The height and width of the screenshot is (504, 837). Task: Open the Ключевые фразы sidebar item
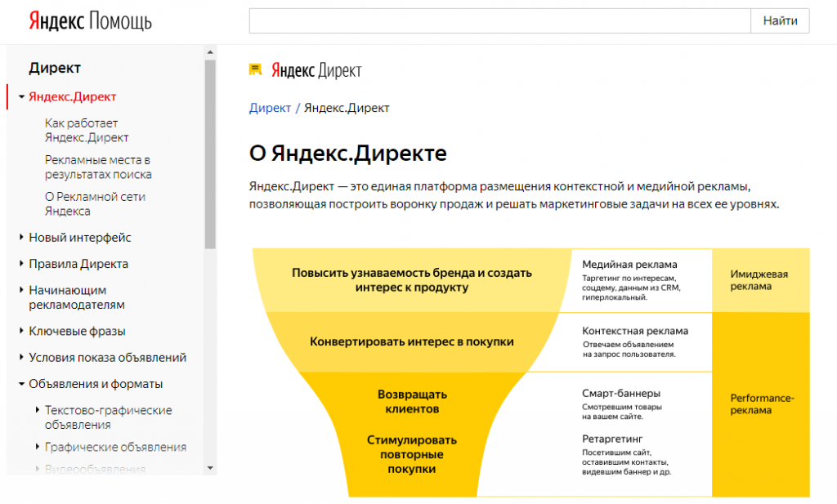(77, 331)
